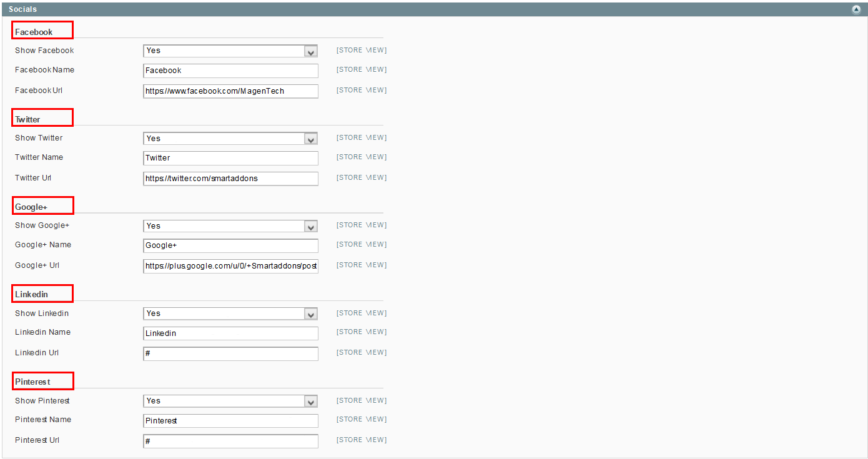The height and width of the screenshot is (459, 868).
Task: Click the Pinterest group heading
Action: click(x=32, y=382)
